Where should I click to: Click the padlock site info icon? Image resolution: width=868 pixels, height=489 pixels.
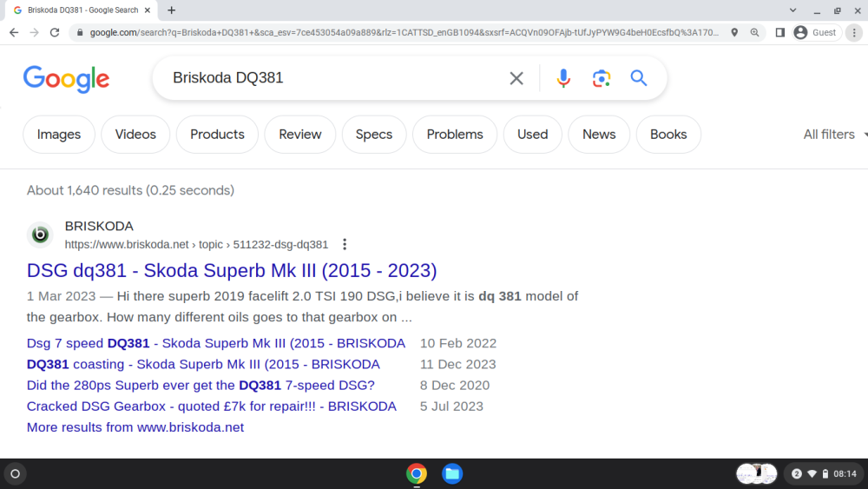tap(80, 33)
